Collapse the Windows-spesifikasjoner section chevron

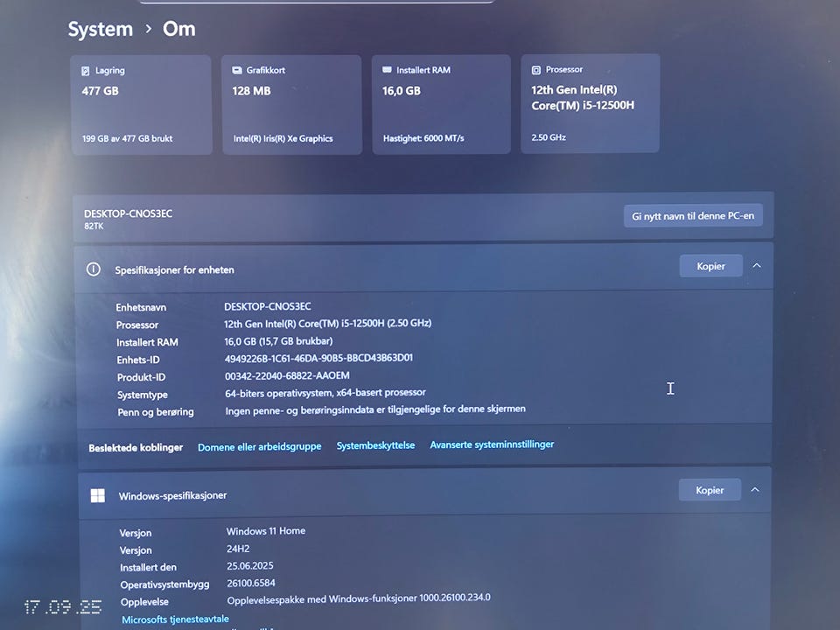(754, 490)
